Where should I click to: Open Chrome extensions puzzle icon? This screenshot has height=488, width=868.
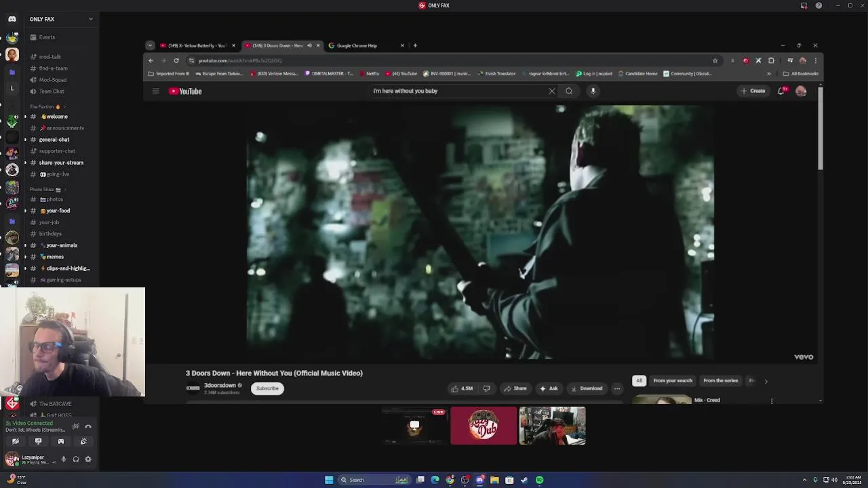pyautogui.click(x=771, y=60)
